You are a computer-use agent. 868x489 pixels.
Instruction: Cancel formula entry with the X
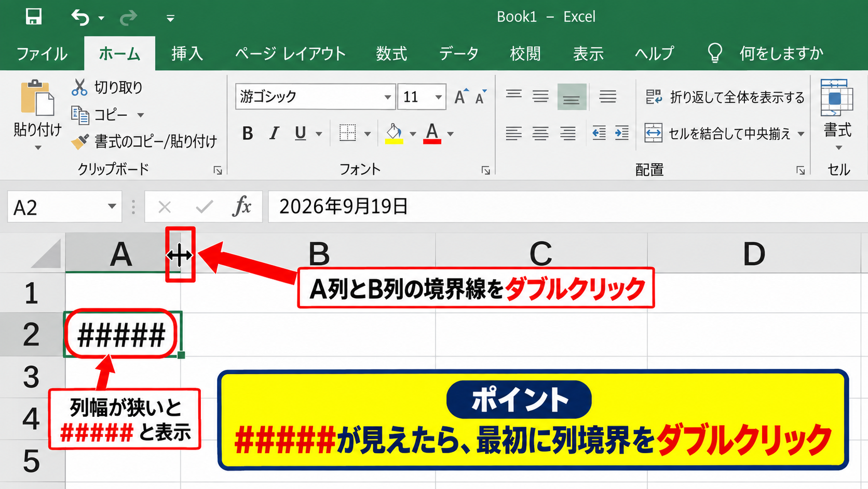tap(165, 207)
